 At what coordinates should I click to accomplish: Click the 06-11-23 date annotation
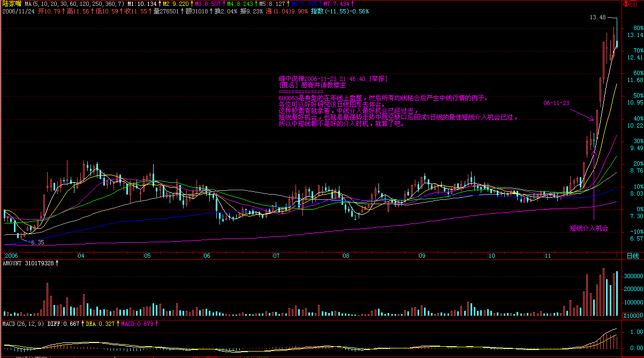(556, 103)
